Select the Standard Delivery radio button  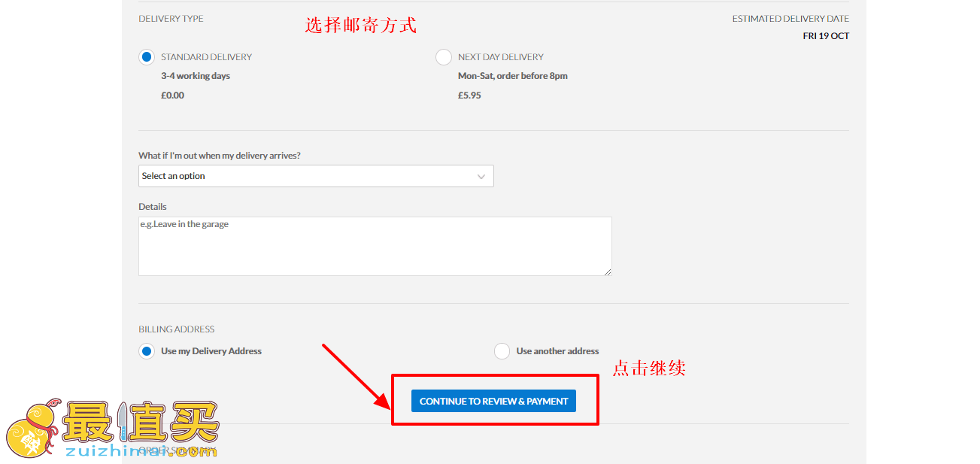click(147, 57)
